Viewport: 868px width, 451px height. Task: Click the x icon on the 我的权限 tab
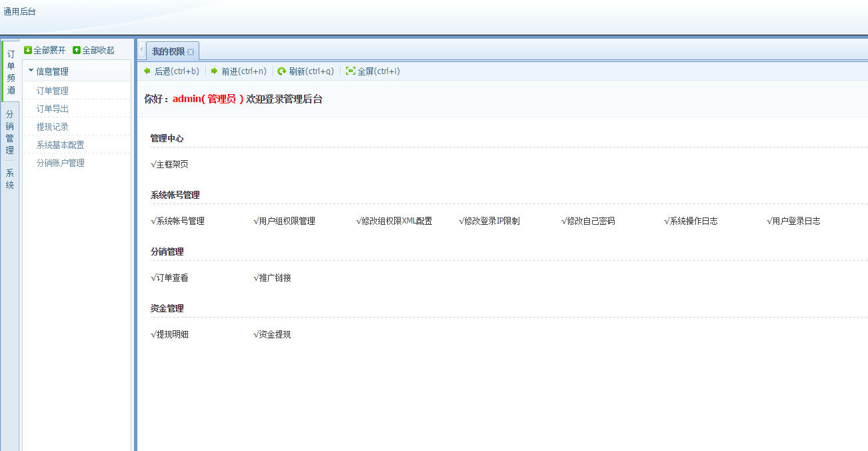click(x=191, y=50)
